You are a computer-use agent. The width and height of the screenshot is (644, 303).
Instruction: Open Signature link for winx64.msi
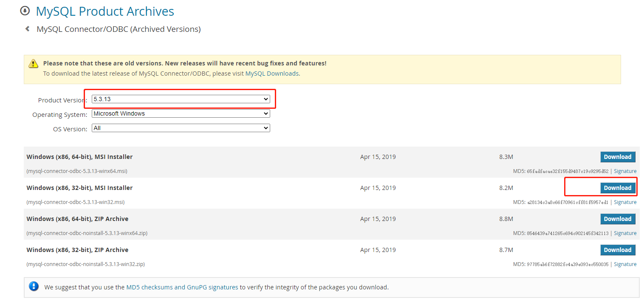625,171
